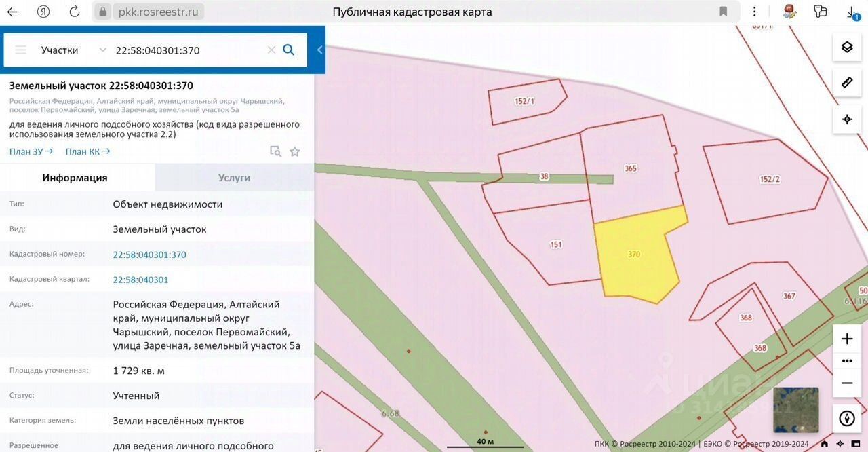The height and width of the screenshot is (452, 868).
Task: Click the heading Земельный участок 22:58:040301:370
Action: 101,86
